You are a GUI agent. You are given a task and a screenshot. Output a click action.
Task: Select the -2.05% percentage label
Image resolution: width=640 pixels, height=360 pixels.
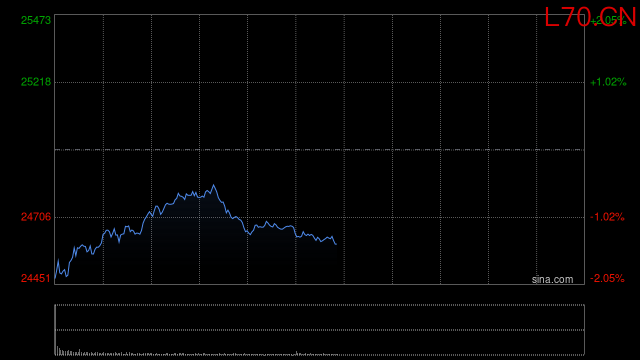click(x=607, y=278)
